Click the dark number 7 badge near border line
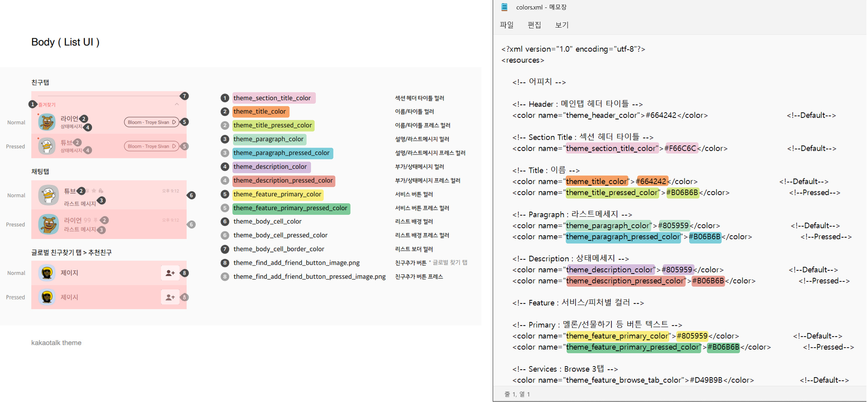 point(184,96)
